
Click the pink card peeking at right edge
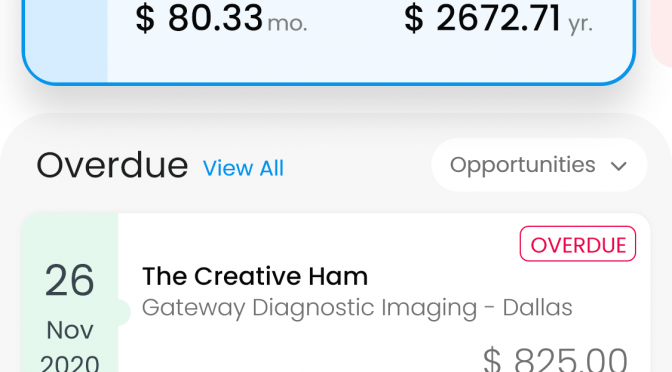click(x=662, y=33)
